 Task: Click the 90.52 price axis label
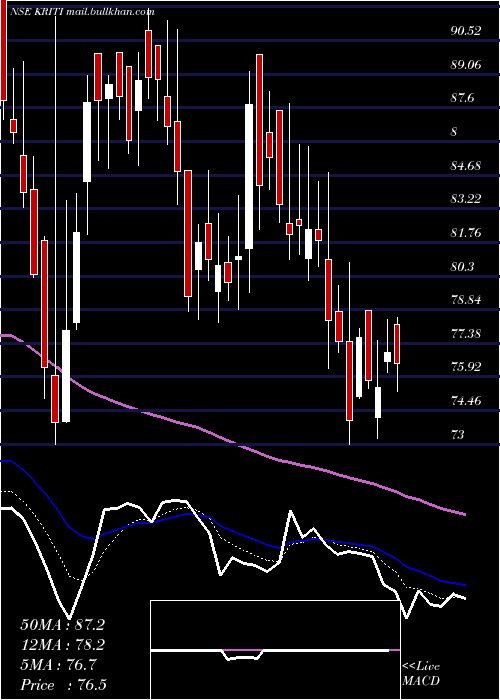point(466,31)
